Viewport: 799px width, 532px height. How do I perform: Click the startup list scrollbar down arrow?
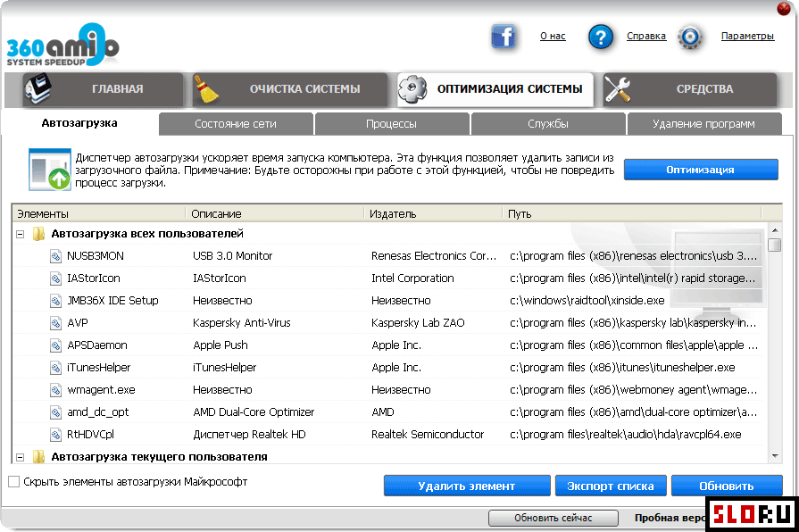pyautogui.click(x=775, y=456)
